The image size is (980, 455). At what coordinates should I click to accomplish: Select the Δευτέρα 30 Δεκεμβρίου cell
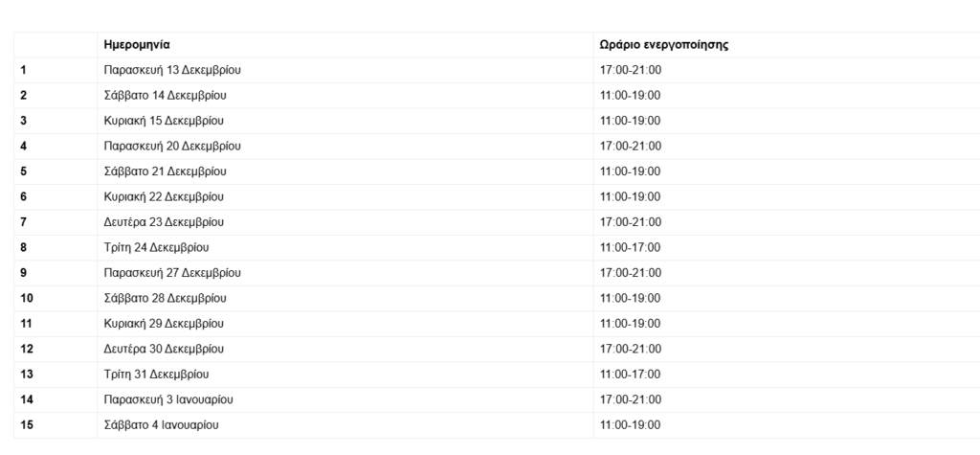pos(164,350)
